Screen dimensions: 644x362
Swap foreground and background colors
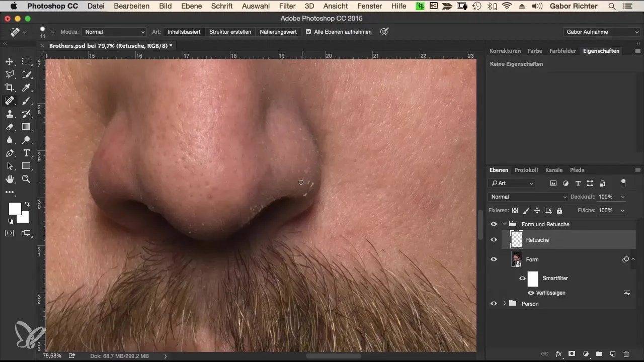(27, 204)
